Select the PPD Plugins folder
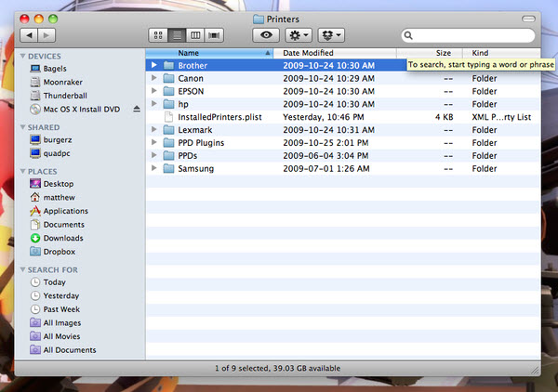Image resolution: width=558 pixels, height=392 pixels. tap(343, 142)
